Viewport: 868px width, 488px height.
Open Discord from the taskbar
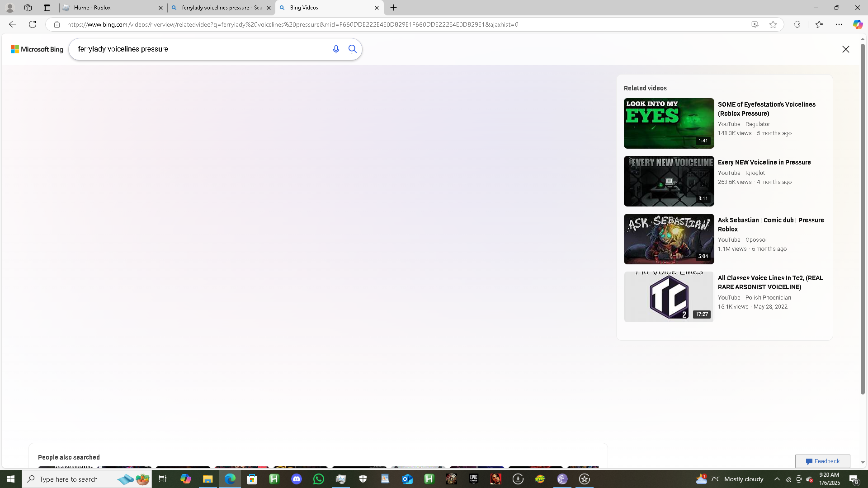[x=297, y=479]
